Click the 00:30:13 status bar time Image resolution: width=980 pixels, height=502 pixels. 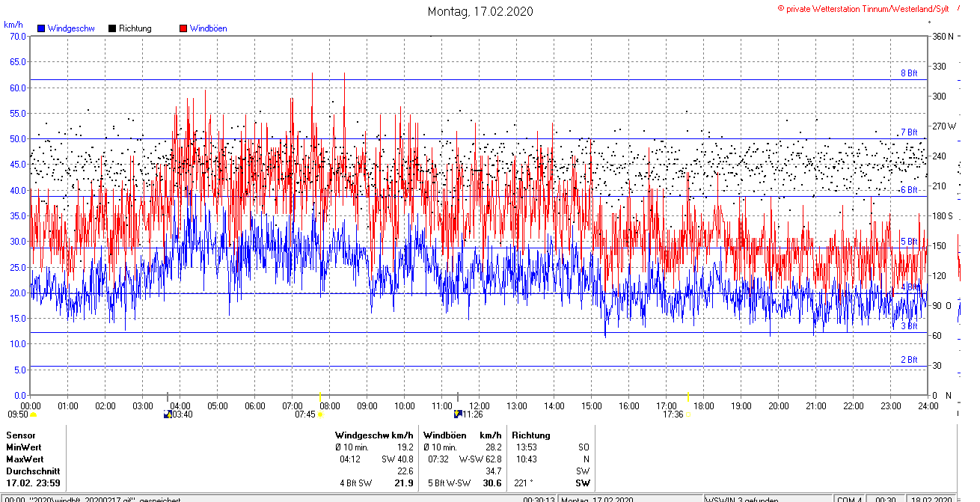539,498
